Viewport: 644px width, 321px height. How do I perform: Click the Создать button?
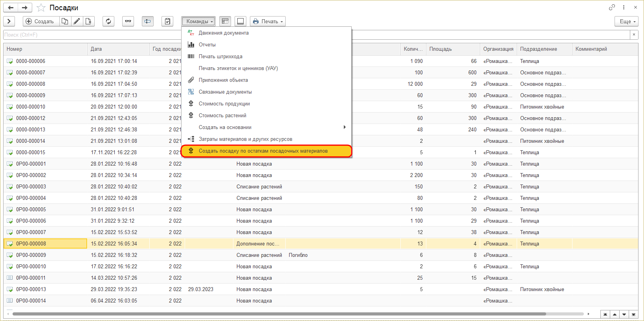(40, 21)
